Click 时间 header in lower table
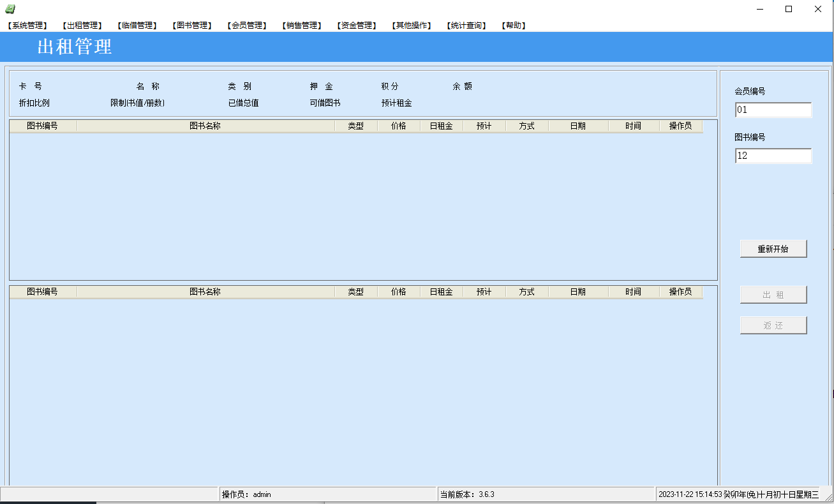The width and height of the screenshot is (834, 504). click(634, 292)
